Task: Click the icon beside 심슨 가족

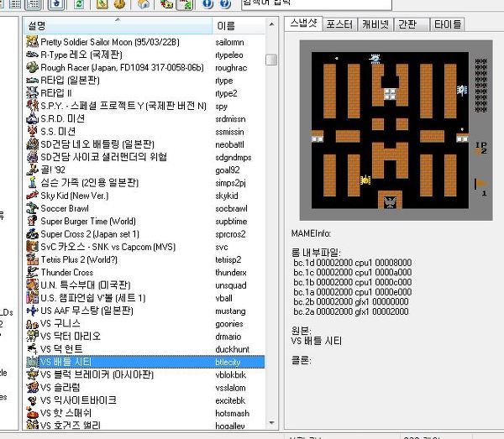Action: click(x=32, y=182)
